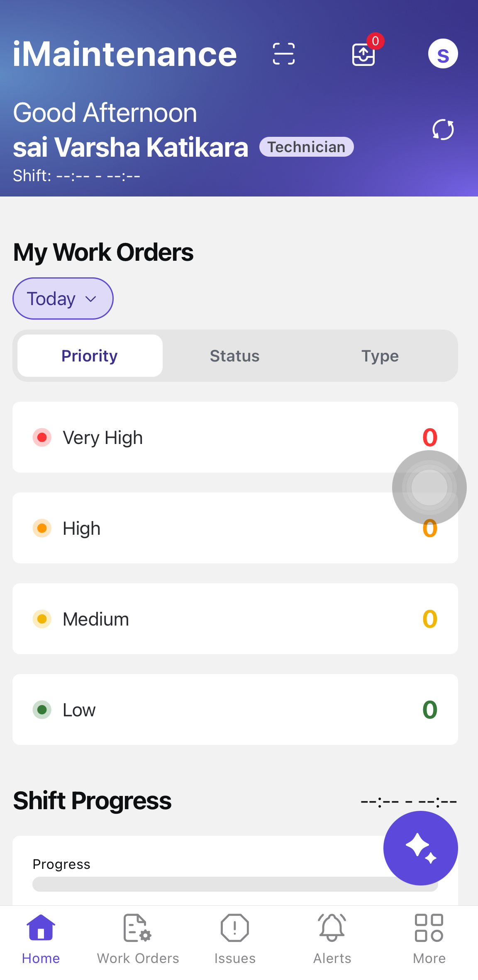
Task: Open High priority work orders row
Action: [x=207, y=528]
